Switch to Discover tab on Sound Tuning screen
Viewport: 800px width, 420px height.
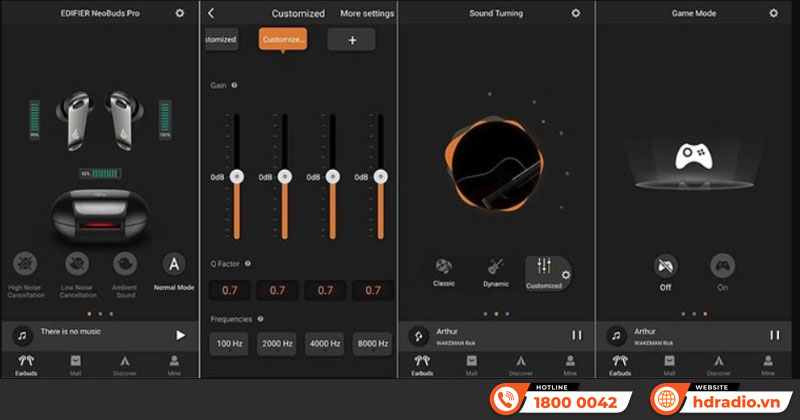[520, 364]
